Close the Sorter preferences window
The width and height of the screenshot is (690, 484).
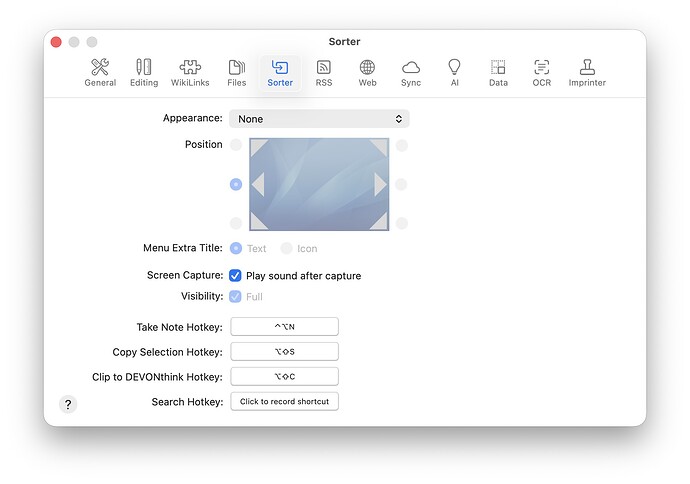click(56, 42)
